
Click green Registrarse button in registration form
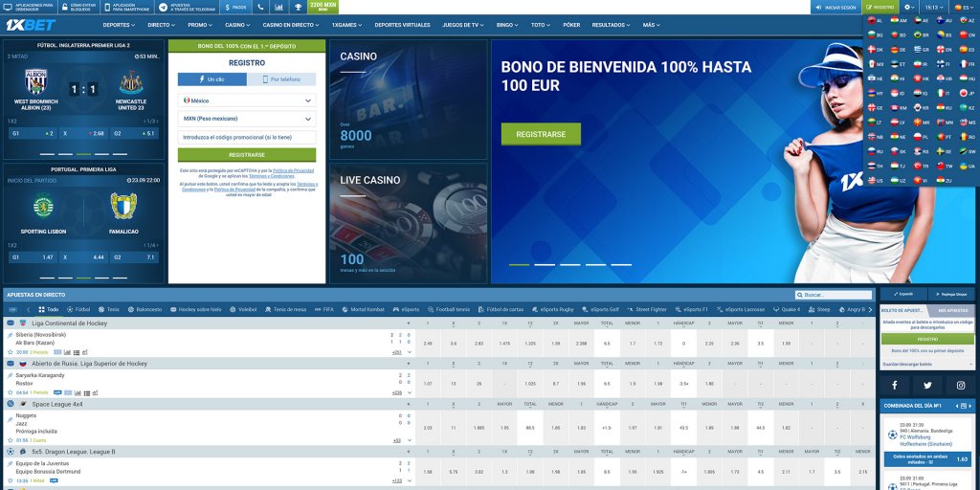247,155
